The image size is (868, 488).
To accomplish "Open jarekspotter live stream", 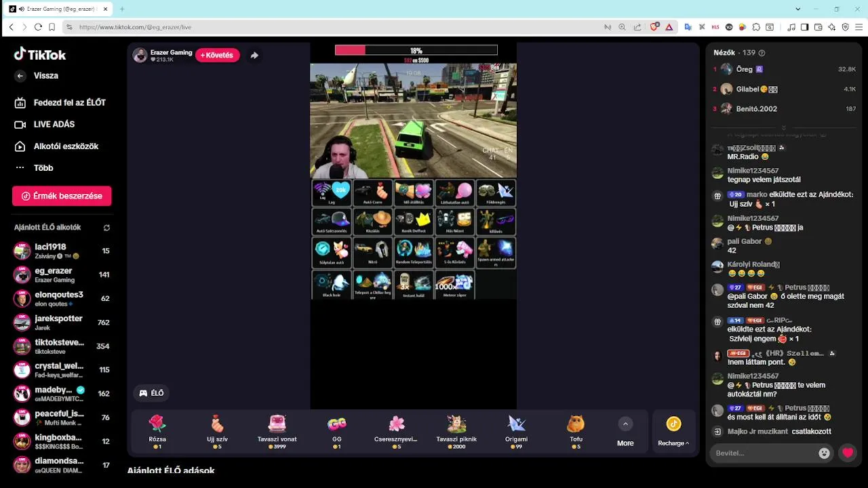I will (x=62, y=322).
